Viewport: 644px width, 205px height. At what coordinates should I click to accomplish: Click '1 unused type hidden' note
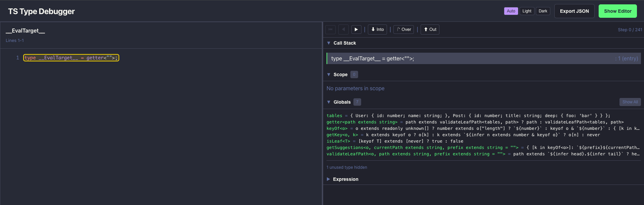click(347, 167)
